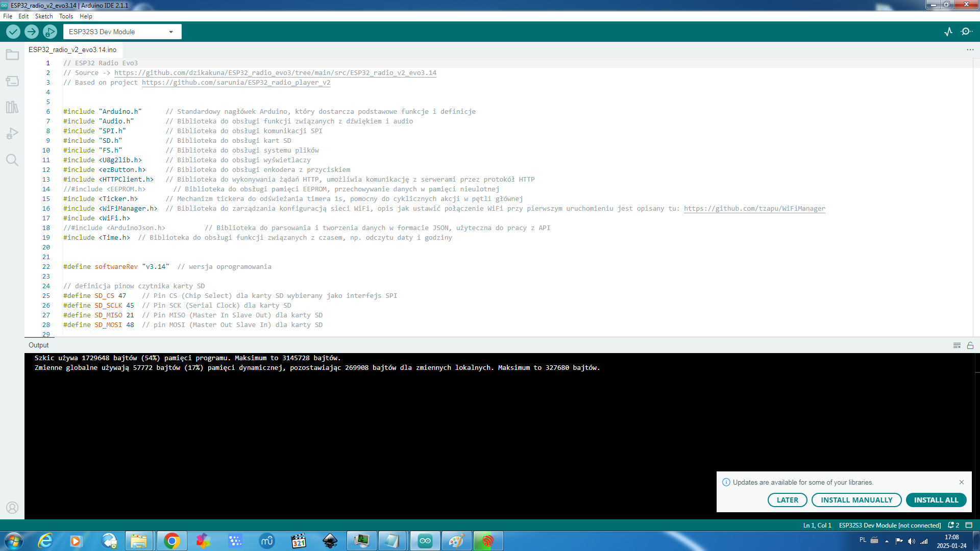This screenshot has height=551, width=980.
Task: Open the Library Manager sidebar panel
Action: pyautogui.click(x=12, y=107)
